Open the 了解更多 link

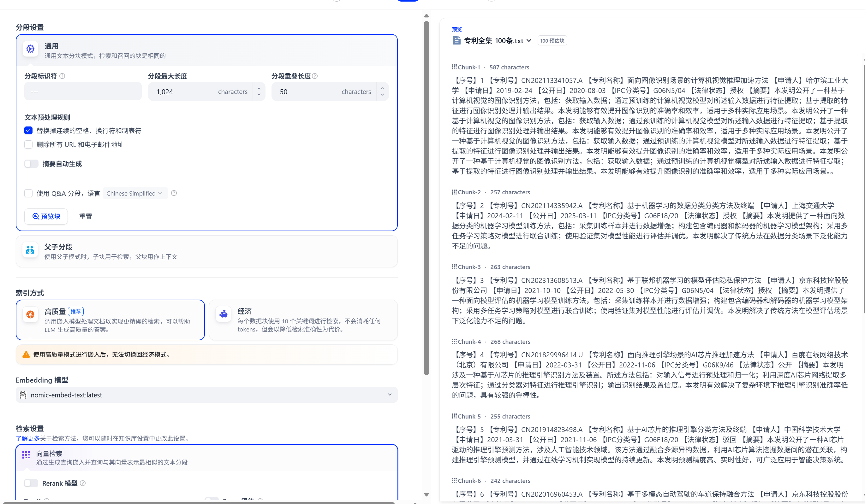pos(28,438)
